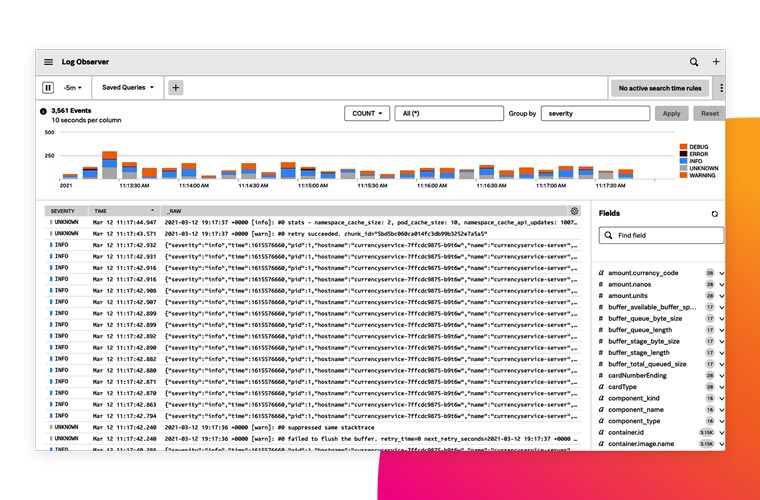Select the buffer_stage_byte_size field

[644, 342]
